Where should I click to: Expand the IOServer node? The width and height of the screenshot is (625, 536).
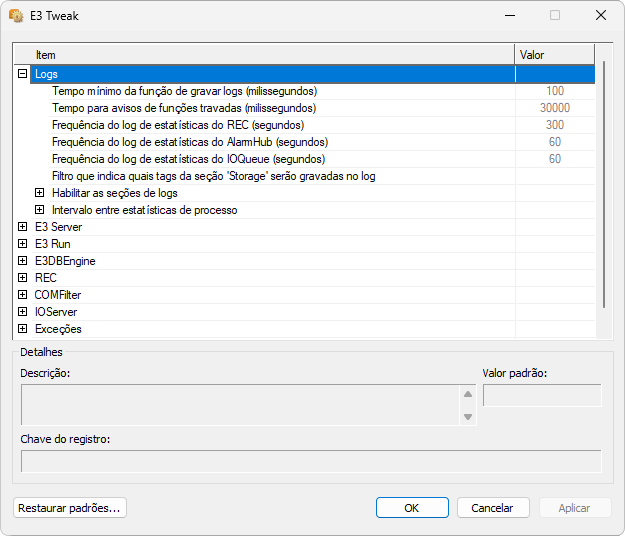point(22,312)
